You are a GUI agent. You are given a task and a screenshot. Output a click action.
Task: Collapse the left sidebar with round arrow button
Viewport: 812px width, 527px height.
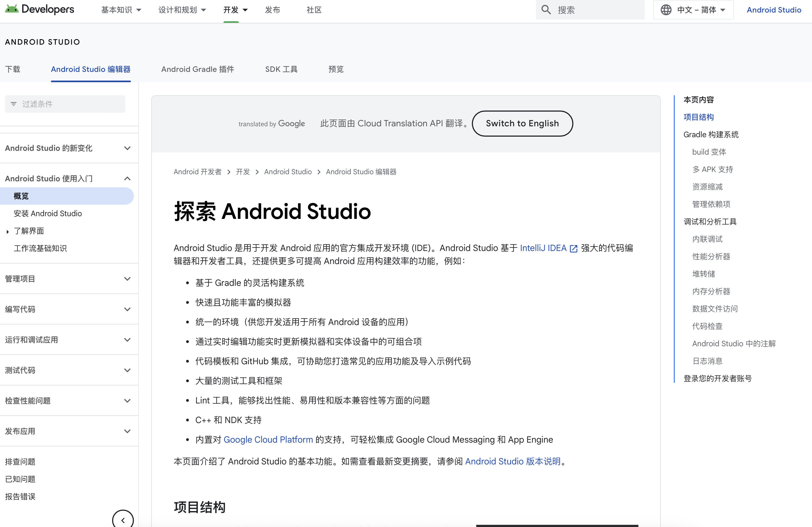123,520
